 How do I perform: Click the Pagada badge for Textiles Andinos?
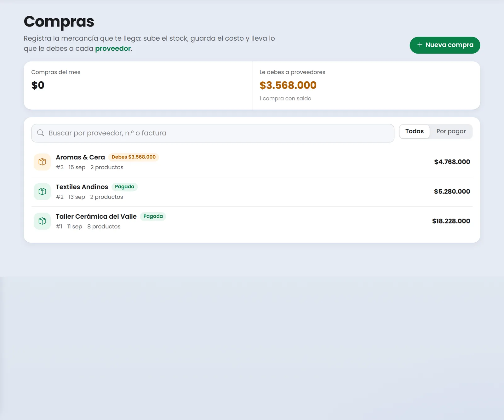[124, 187]
